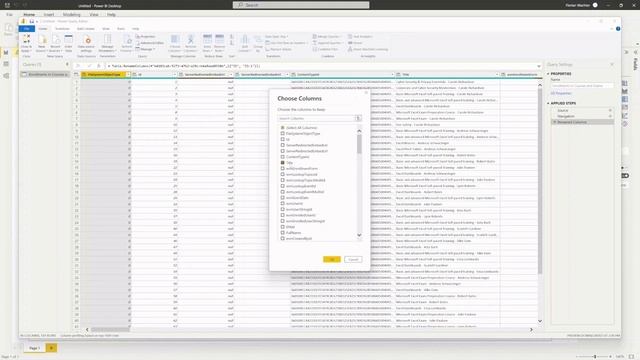Viewport: 640px width, 360px height.
Task: Switch to the Transform ribbon tab
Action: point(62,29)
